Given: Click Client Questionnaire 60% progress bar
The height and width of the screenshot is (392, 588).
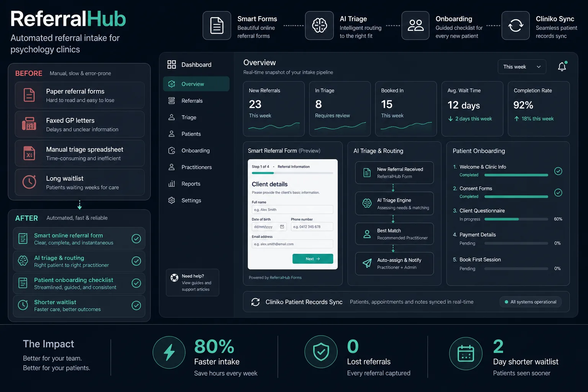Looking at the screenshot, I should (x=516, y=219).
